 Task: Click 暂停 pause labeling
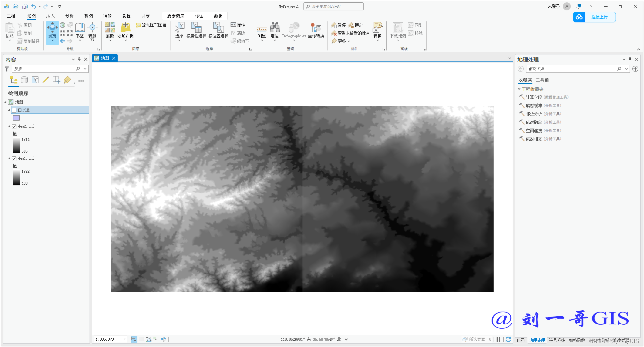(339, 25)
